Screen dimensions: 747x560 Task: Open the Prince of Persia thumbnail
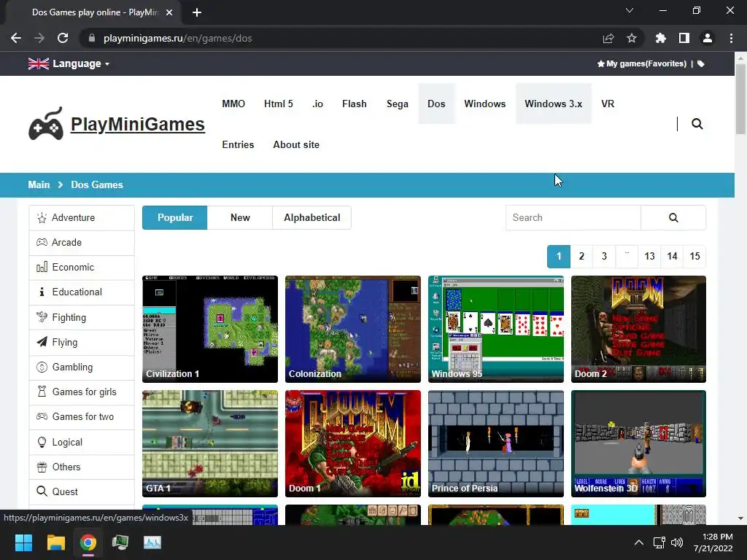(x=495, y=443)
